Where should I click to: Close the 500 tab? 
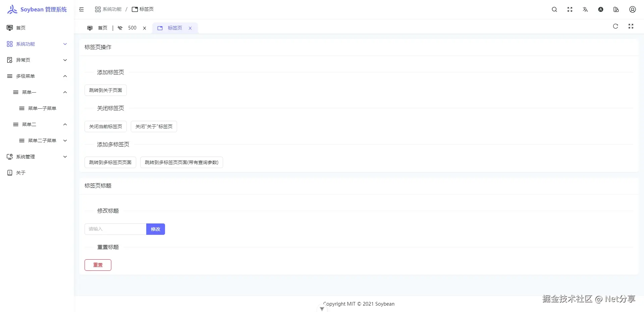click(x=145, y=28)
